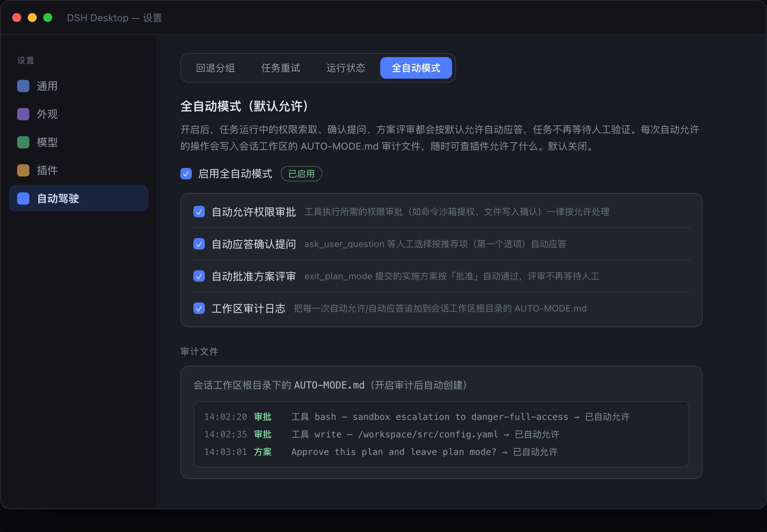Click the 设置 sidebar header label
The width and height of the screenshot is (767, 532).
[x=26, y=60]
